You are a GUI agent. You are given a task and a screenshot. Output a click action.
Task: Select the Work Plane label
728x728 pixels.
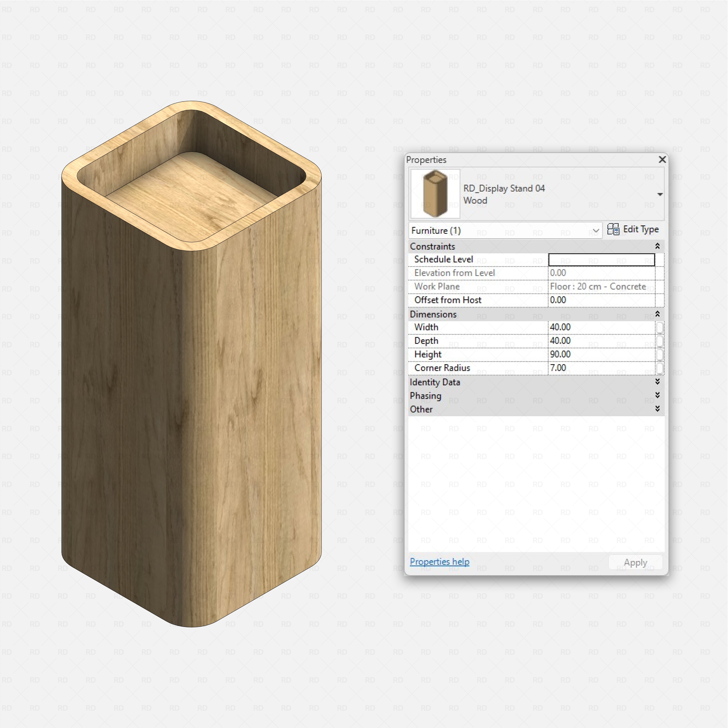pyautogui.click(x=437, y=287)
